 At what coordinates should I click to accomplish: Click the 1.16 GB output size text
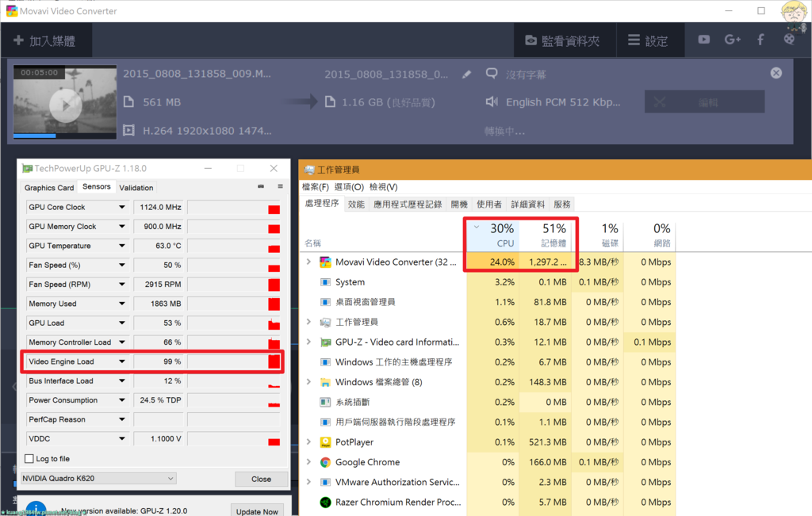tap(389, 102)
